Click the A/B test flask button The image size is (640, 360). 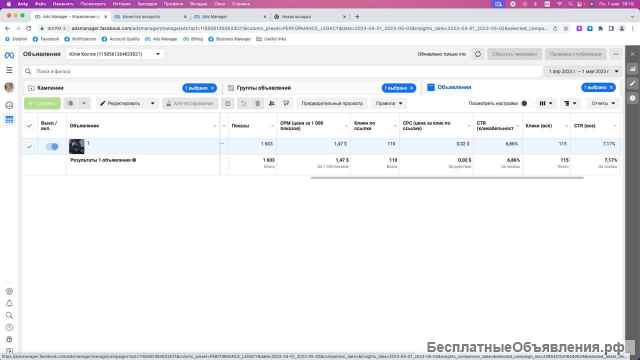click(x=190, y=103)
